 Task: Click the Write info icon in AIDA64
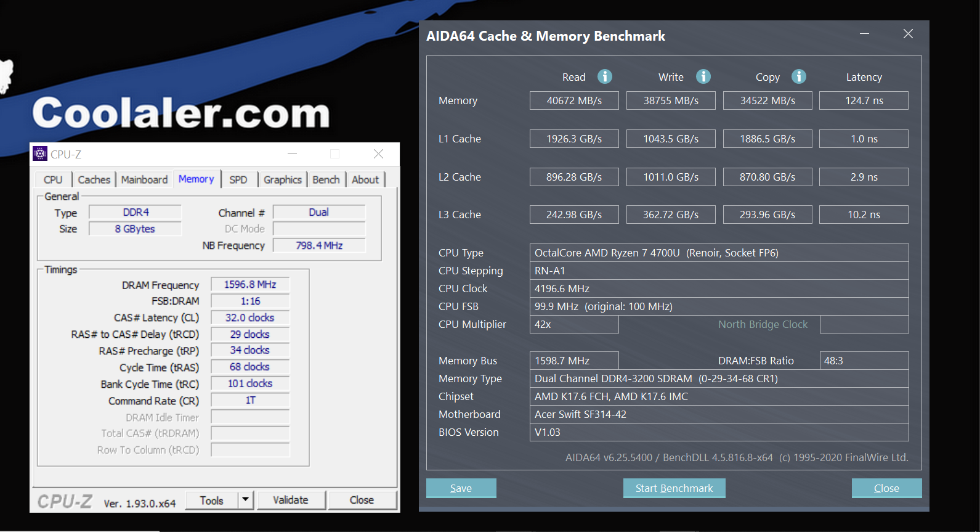(x=703, y=76)
